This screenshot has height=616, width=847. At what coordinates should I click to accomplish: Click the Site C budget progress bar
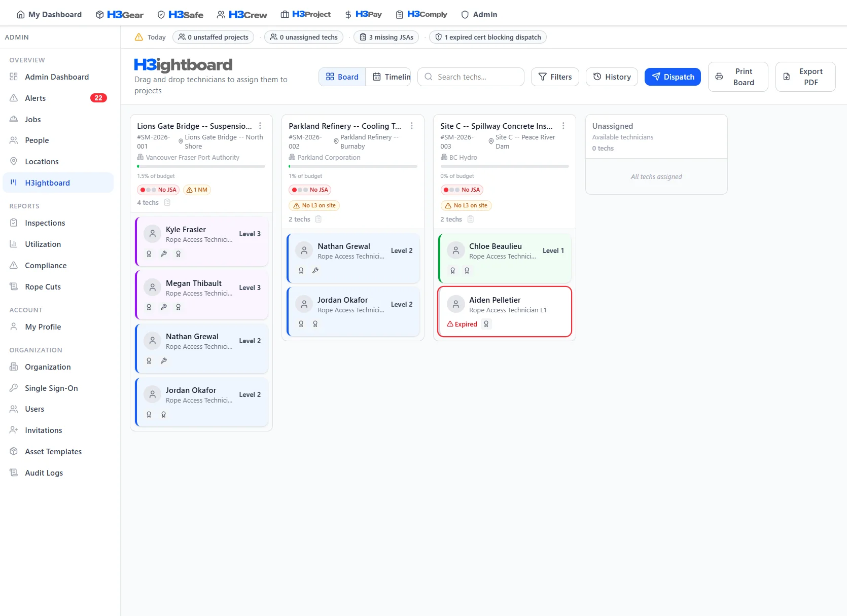click(x=504, y=166)
